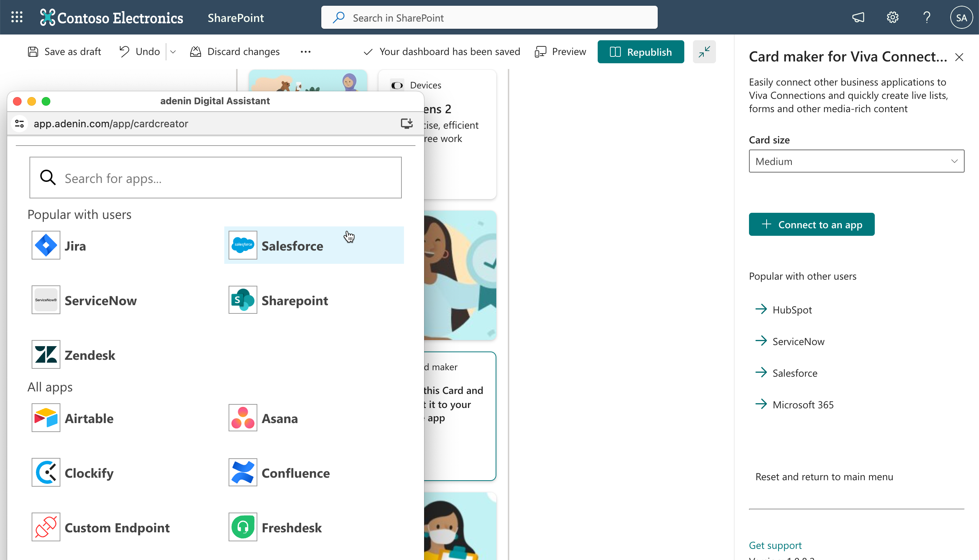Click Discard changes
This screenshot has width=979, height=560.
(235, 51)
